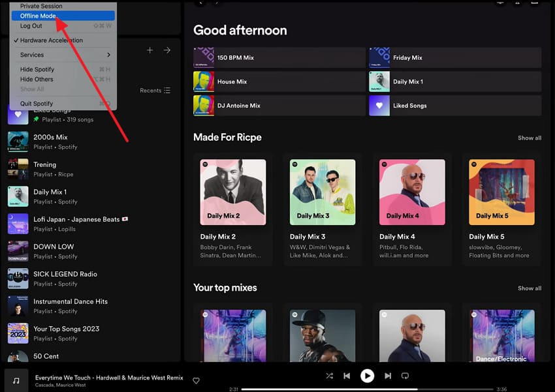
Task: Click the Good afternoon heading
Action: pos(240,31)
